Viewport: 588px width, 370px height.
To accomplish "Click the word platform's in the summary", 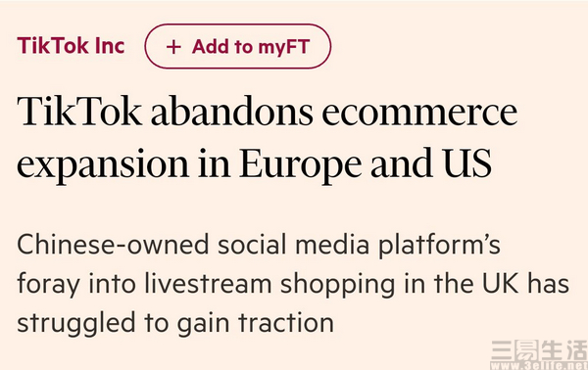I will point(439,247).
